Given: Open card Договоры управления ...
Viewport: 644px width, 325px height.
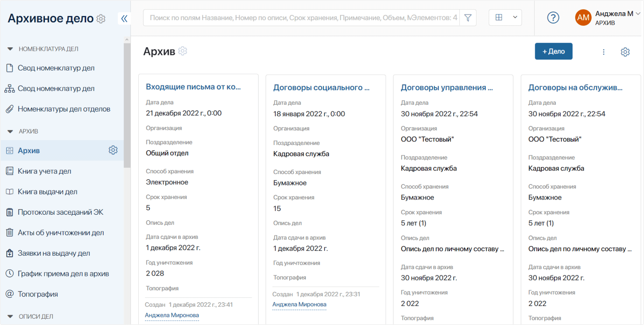Looking at the screenshot, I should [447, 88].
